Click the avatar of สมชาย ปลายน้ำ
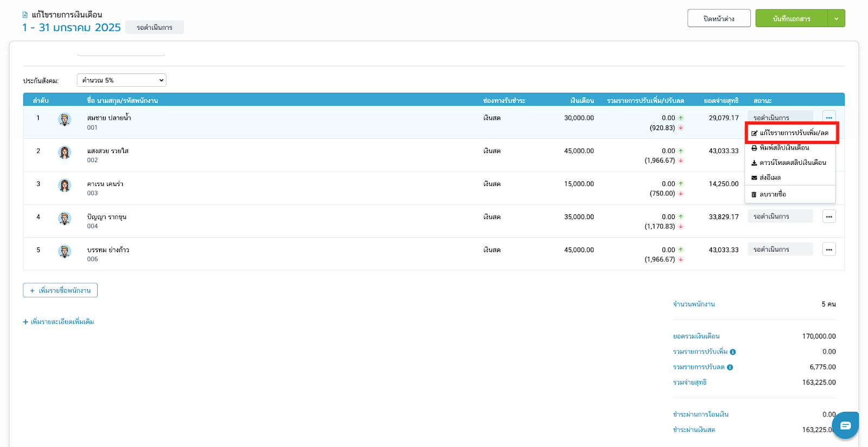The image size is (868, 447). tap(65, 119)
